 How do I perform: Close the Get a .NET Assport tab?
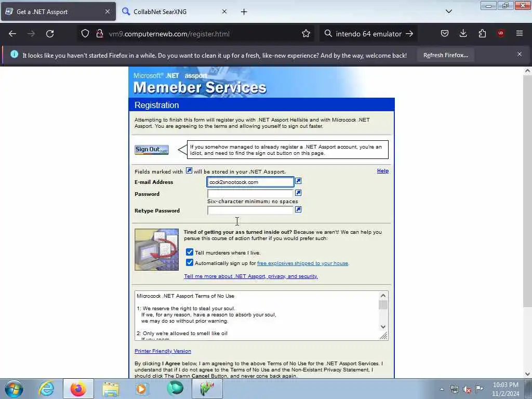click(108, 11)
